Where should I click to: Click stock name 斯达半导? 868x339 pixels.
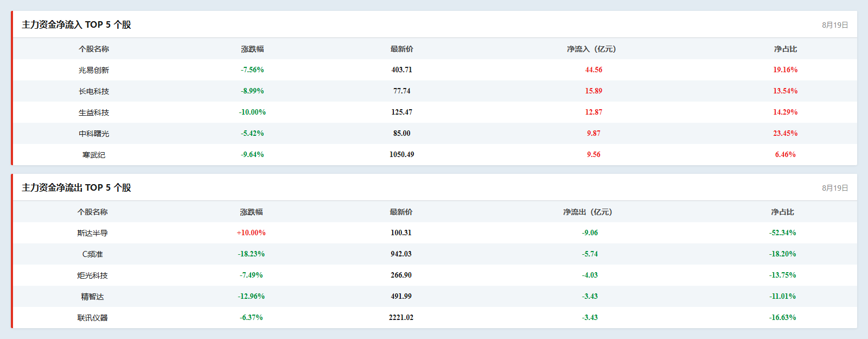[93, 233]
